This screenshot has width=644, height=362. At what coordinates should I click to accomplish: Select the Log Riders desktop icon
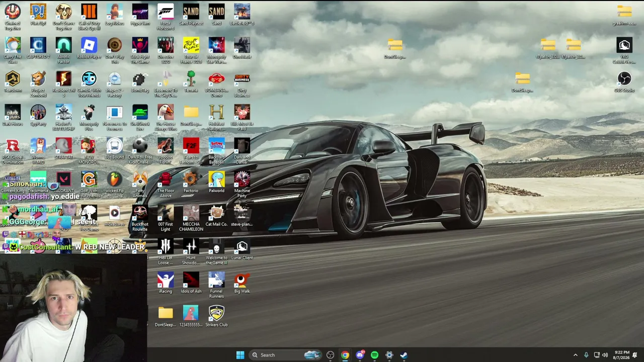(x=114, y=15)
